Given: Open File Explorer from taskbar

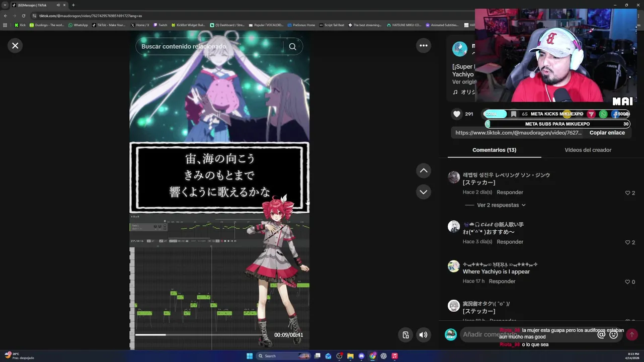Looking at the screenshot, I should click(350, 356).
